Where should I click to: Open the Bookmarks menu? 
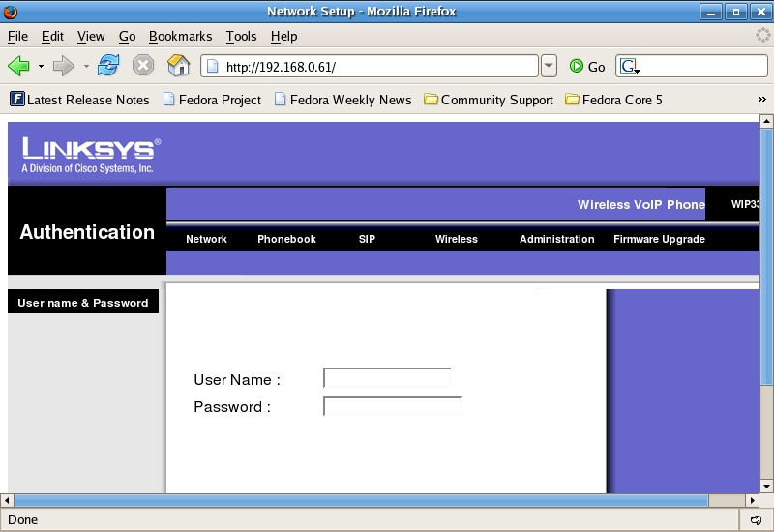(180, 36)
